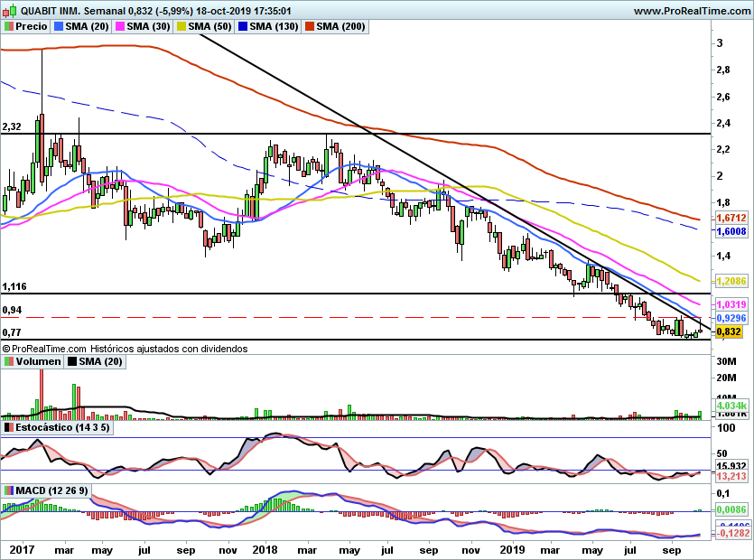This screenshot has width=754, height=560.
Task: Click the candlestick icon beside QUABIT INM. title
Action: point(10,11)
